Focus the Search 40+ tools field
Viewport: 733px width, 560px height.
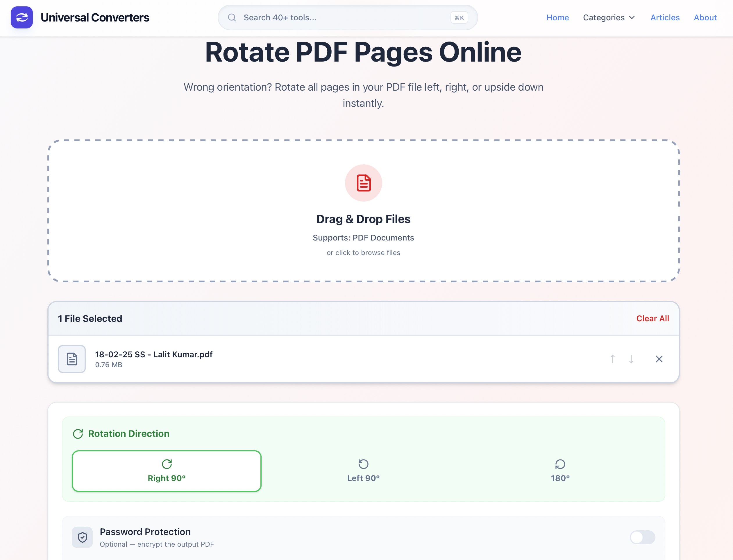click(344, 17)
